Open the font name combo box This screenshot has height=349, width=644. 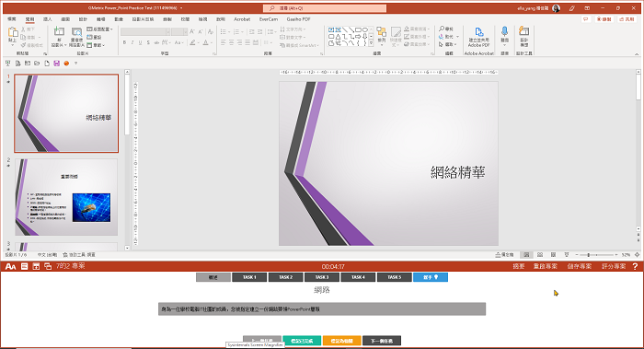pos(145,31)
